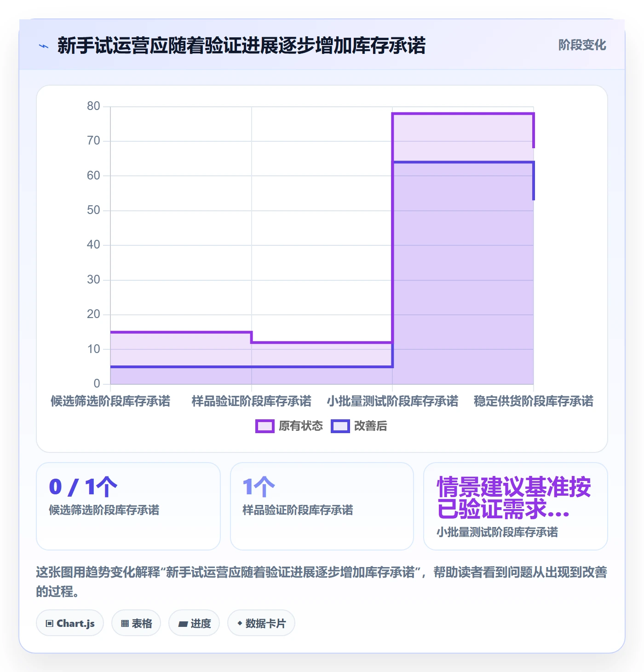Select the 数据卡片 tag chip

click(261, 623)
